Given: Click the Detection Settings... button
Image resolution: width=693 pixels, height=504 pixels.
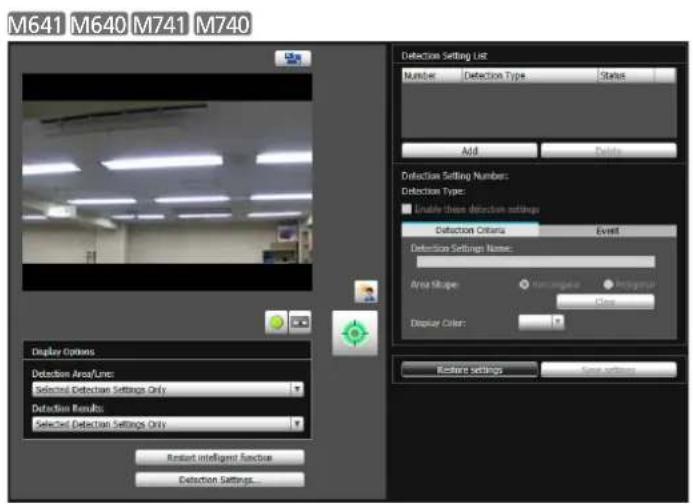Looking at the screenshot, I should tap(220, 480).
